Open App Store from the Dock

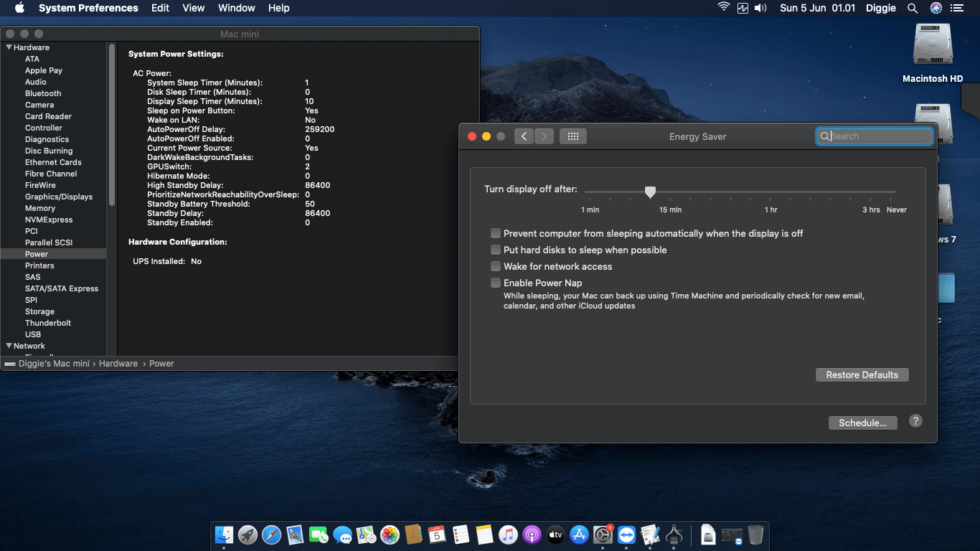coord(579,534)
